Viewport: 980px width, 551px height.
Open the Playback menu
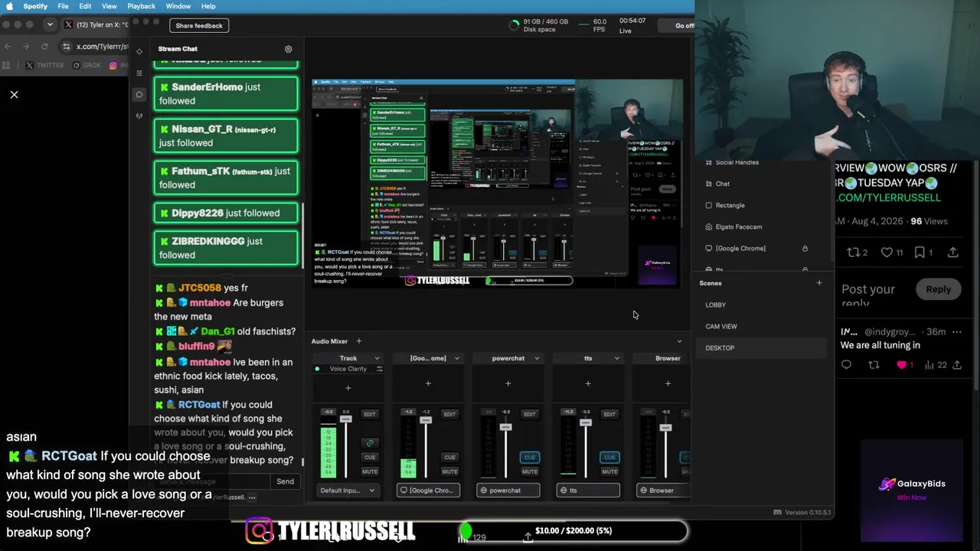click(x=142, y=6)
